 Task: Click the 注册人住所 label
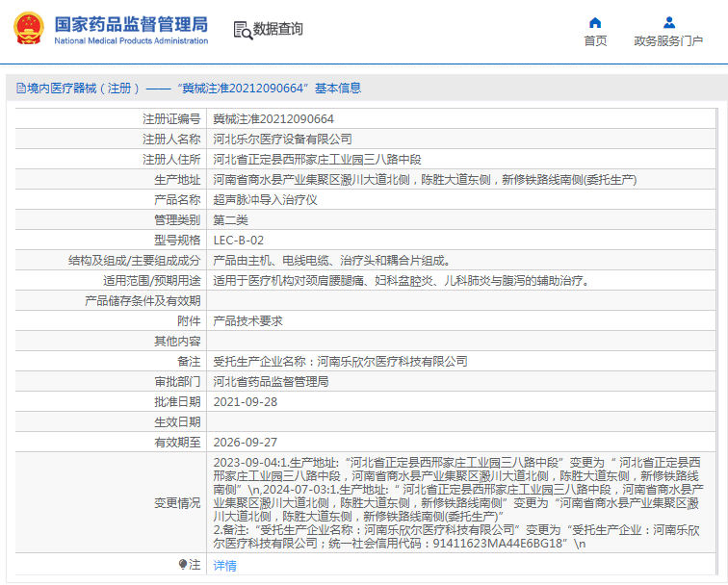point(171,160)
